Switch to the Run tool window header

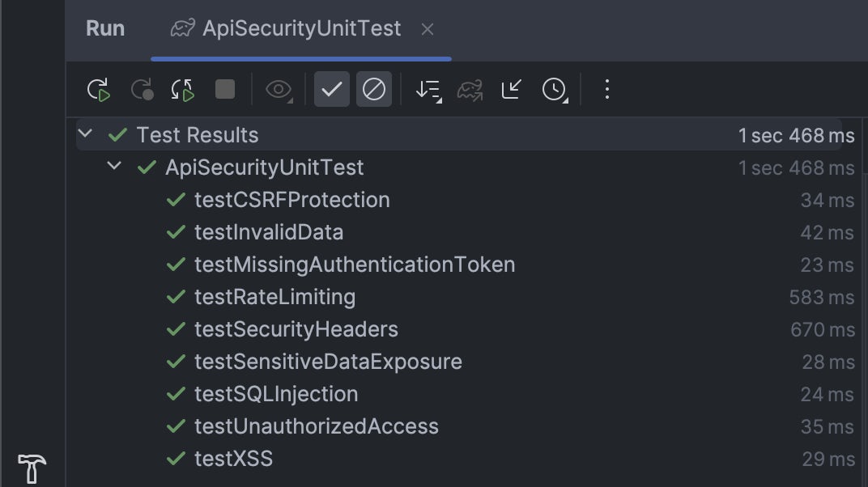[x=105, y=28]
